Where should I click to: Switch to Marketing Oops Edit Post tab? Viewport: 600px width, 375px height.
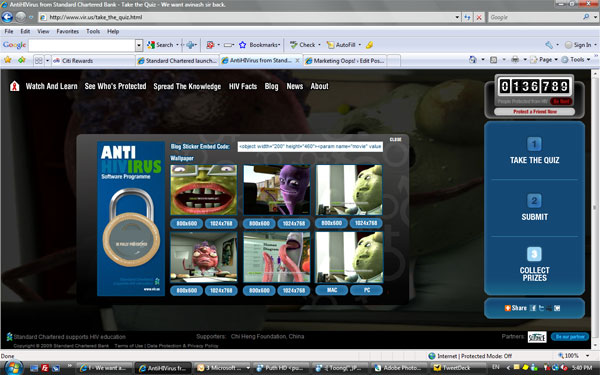(345, 60)
